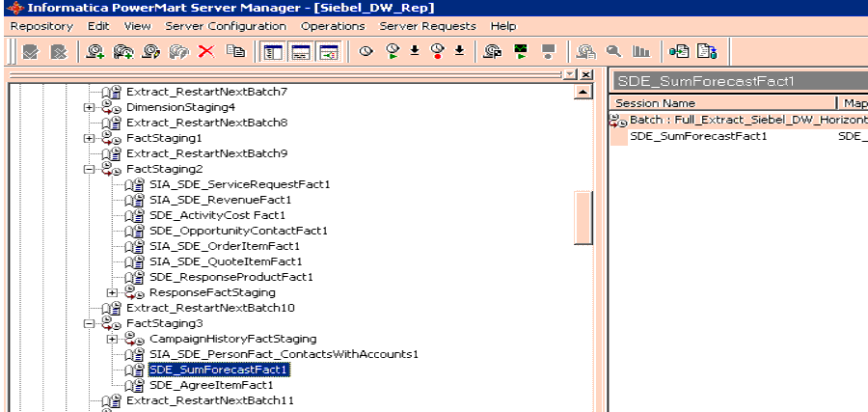Select Extract_RestartNextBatch7 in the tree
Image resolution: width=868 pixels, height=412 pixels.
click(x=207, y=92)
